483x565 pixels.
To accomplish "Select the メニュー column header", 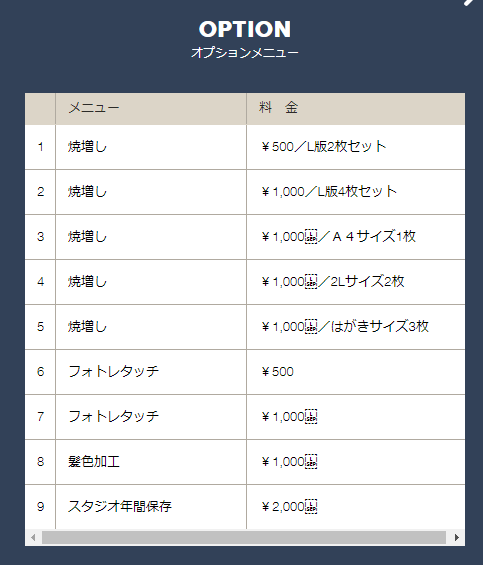I will point(151,109).
